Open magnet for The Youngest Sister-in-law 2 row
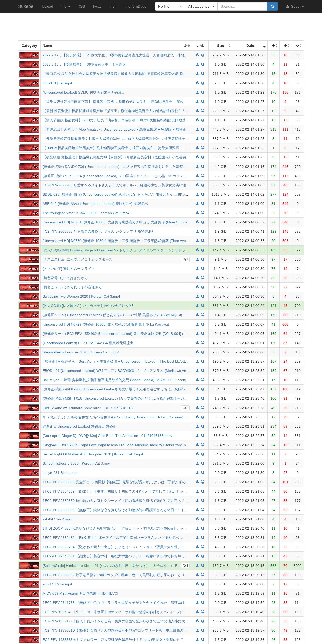 coord(203,213)
